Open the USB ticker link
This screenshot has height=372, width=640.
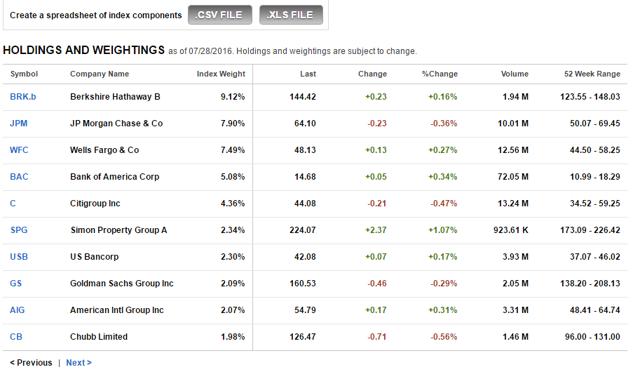(x=19, y=257)
